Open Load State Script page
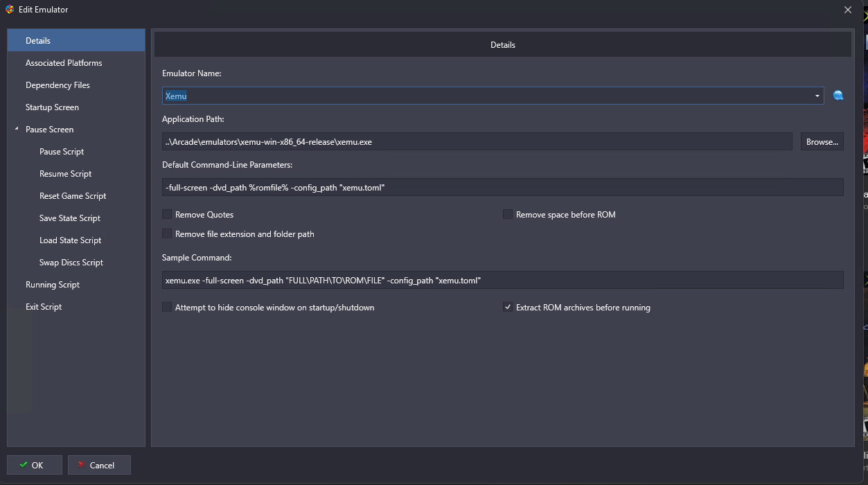 click(x=76, y=240)
